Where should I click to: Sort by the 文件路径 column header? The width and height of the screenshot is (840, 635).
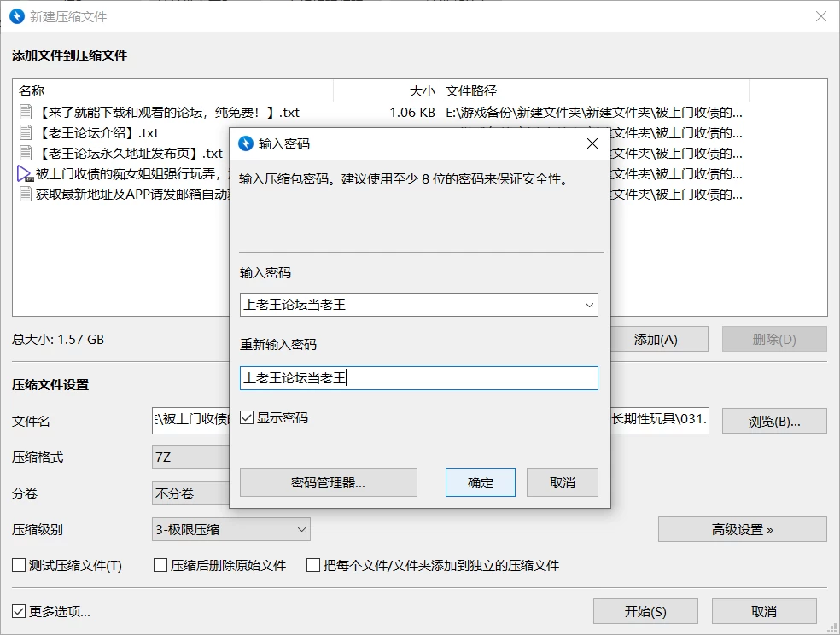(595, 91)
